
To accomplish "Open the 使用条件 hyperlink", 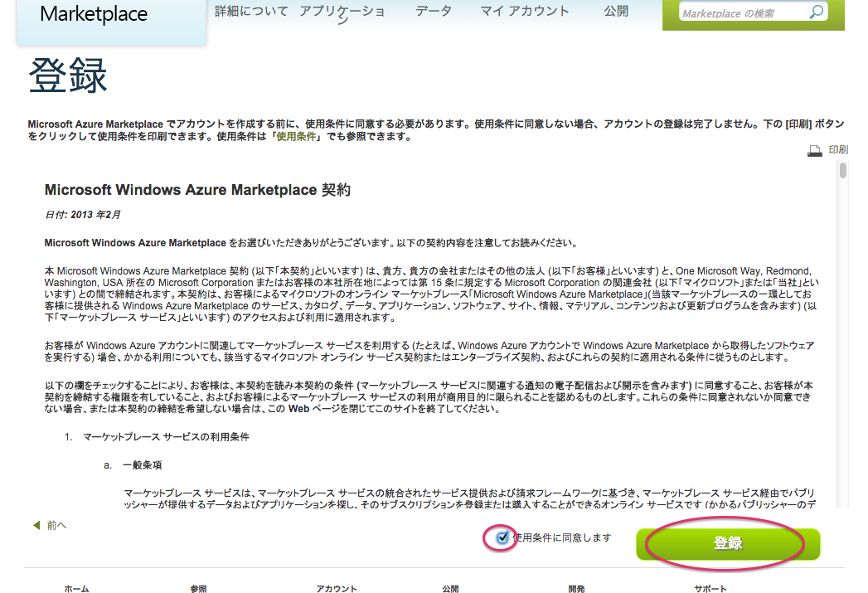I will coord(296,136).
